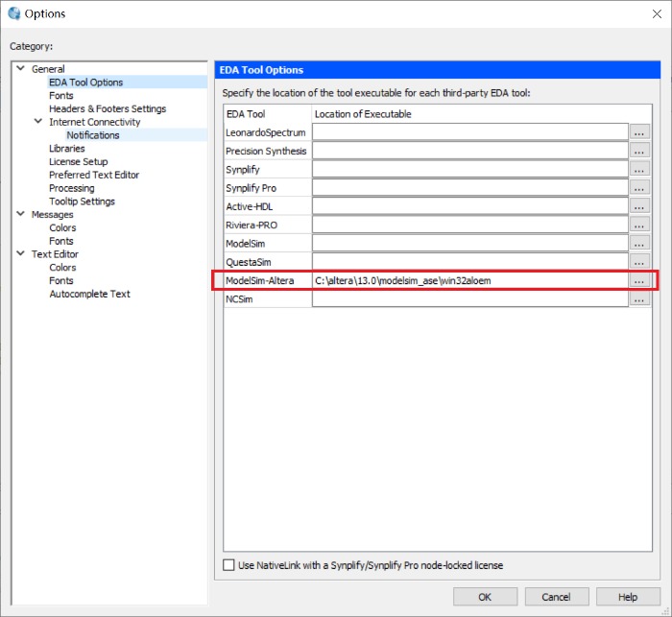Browse for LeonardoSpectrum executable location
The image size is (672, 617).
(639, 132)
